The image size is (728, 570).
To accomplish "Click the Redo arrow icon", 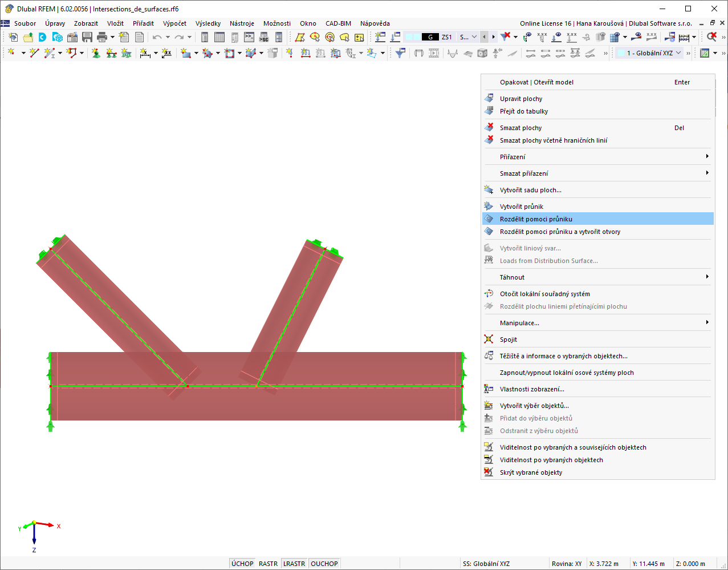I will (179, 37).
